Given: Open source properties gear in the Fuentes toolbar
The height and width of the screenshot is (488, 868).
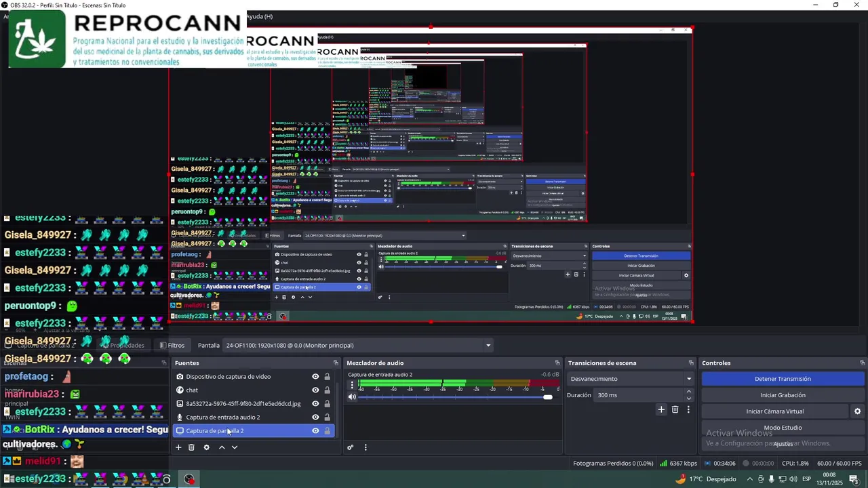Looking at the screenshot, I should [x=206, y=447].
